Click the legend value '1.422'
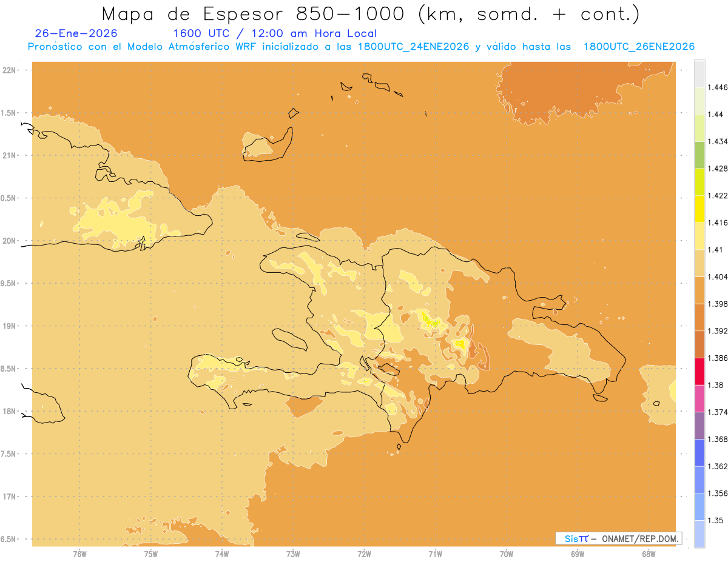Image resolution: width=728 pixels, height=562 pixels. coord(717,195)
